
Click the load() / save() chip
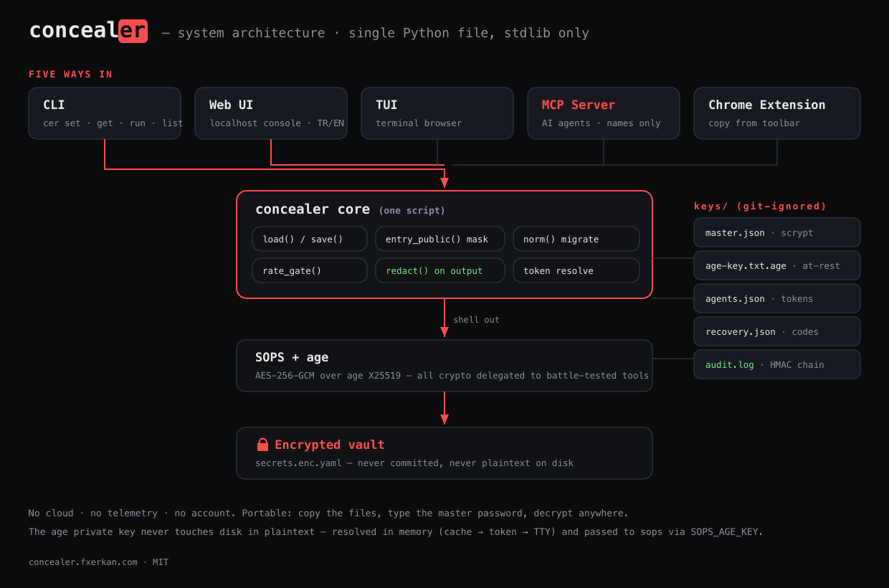pos(310,239)
